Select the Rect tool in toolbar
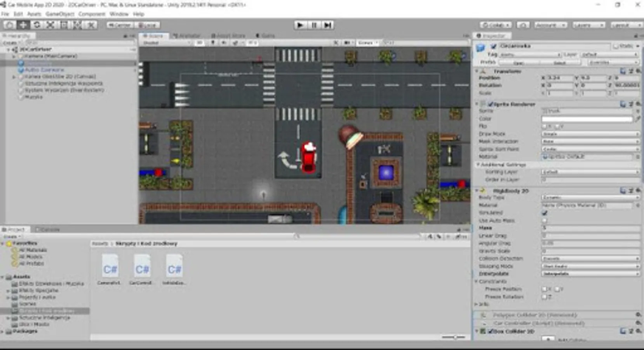Image resolution: width=644 pixels, height=350 pixels. [x=64, y=25]
